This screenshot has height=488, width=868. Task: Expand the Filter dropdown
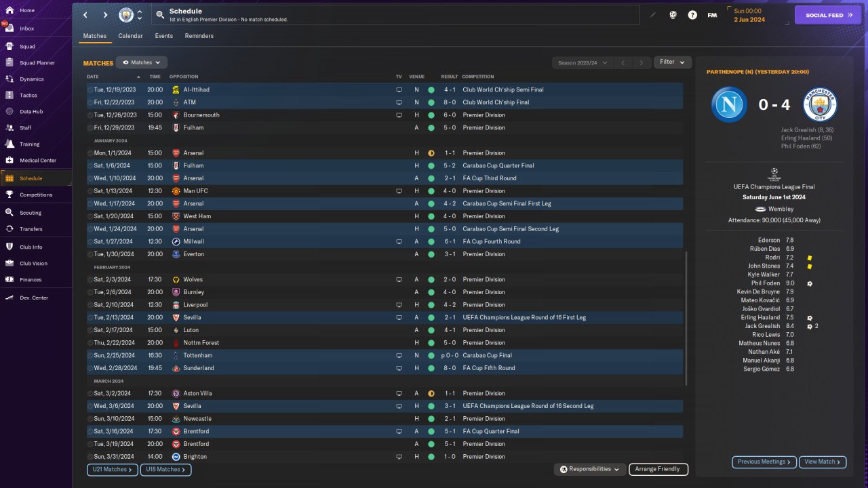click(672, 62)
